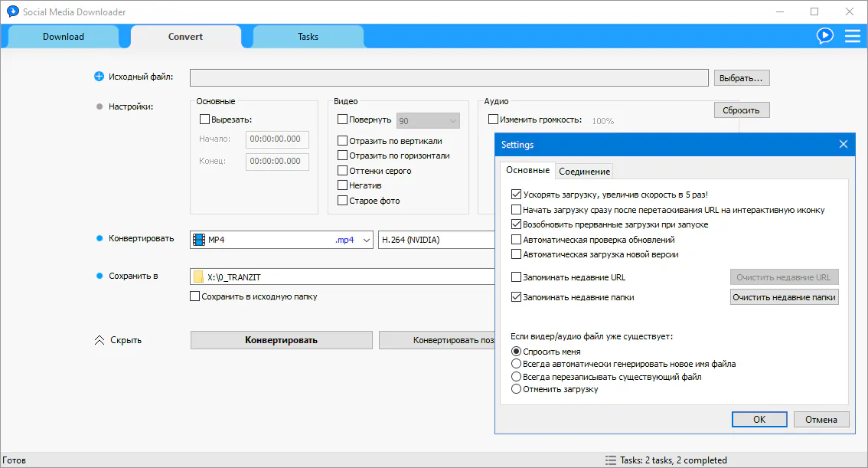Image resolution: width=868 pixels, height=468 pixels.
Task: Uncheck Запоминать недавние папки
Action: 517,297
